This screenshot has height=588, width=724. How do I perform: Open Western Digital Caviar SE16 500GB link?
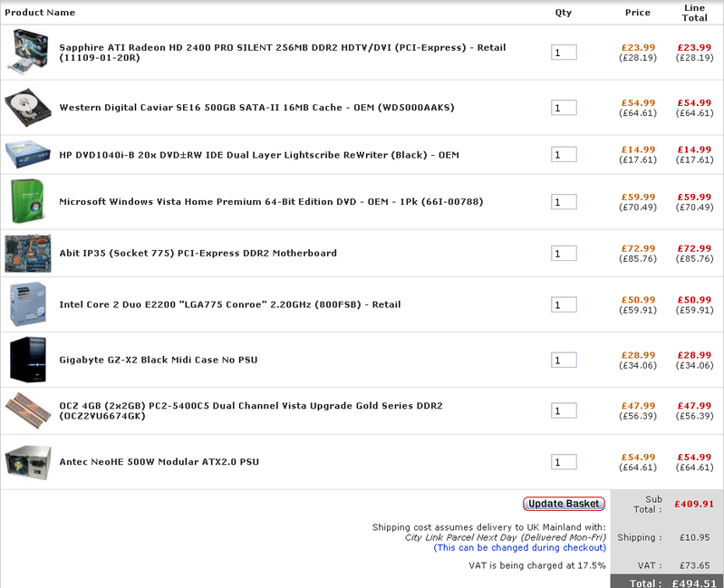pos(256,107)
